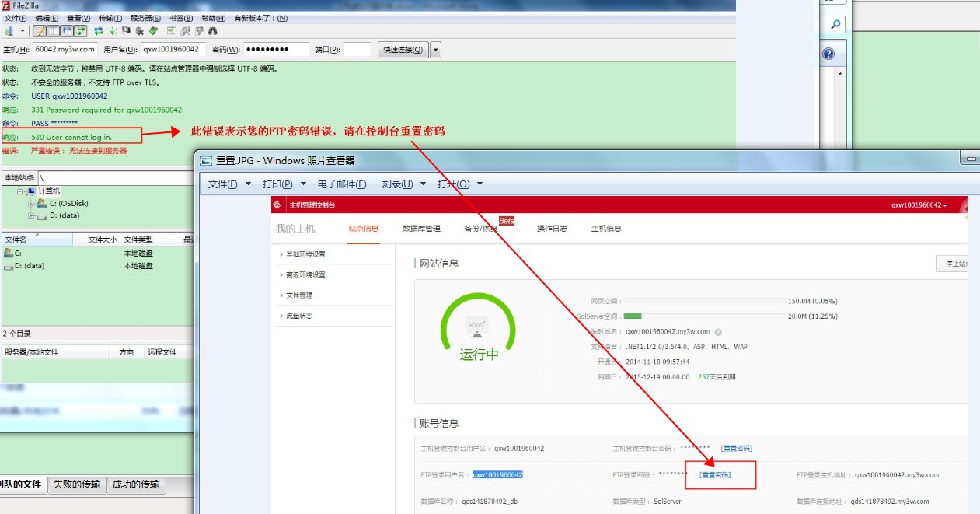Expand the C: (OSDisk) tree node

(31, 204)
